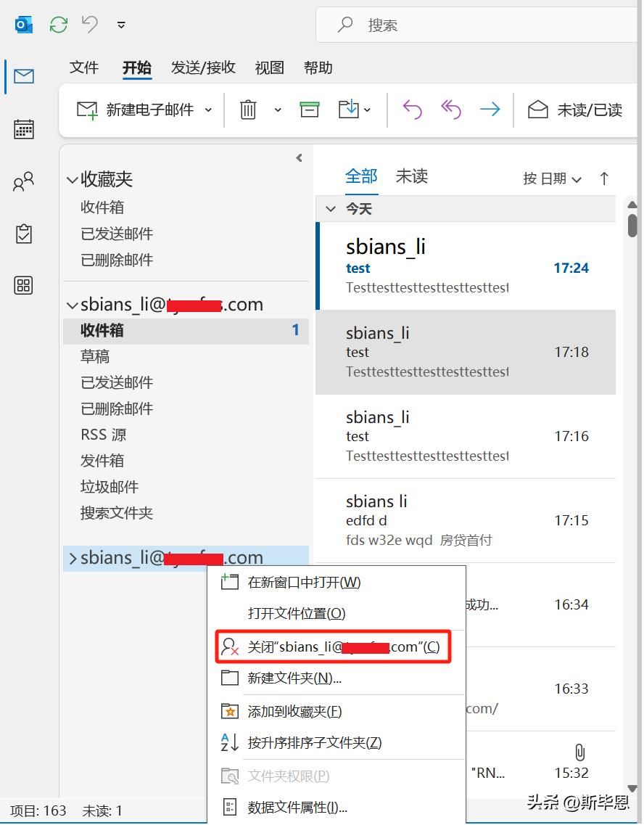Click the 项目: 163 status bar text
The height and width of the screenshot is (825, 644).
coord(38,810)
